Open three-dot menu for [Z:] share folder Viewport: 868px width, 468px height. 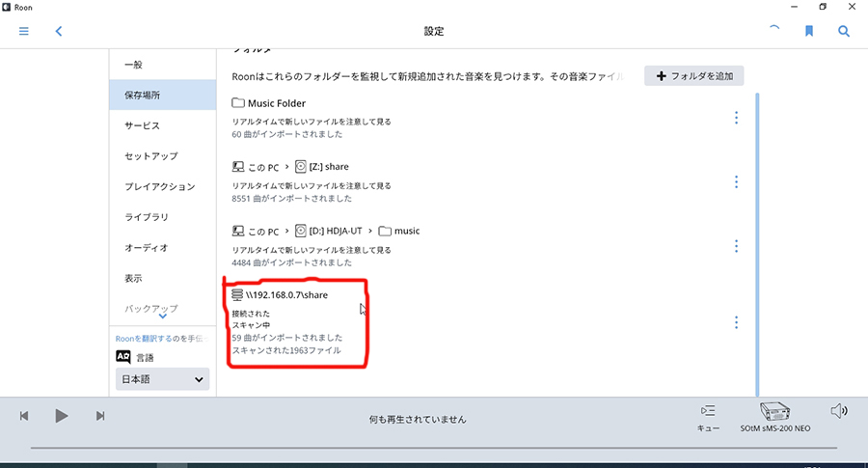click(736, 181)
